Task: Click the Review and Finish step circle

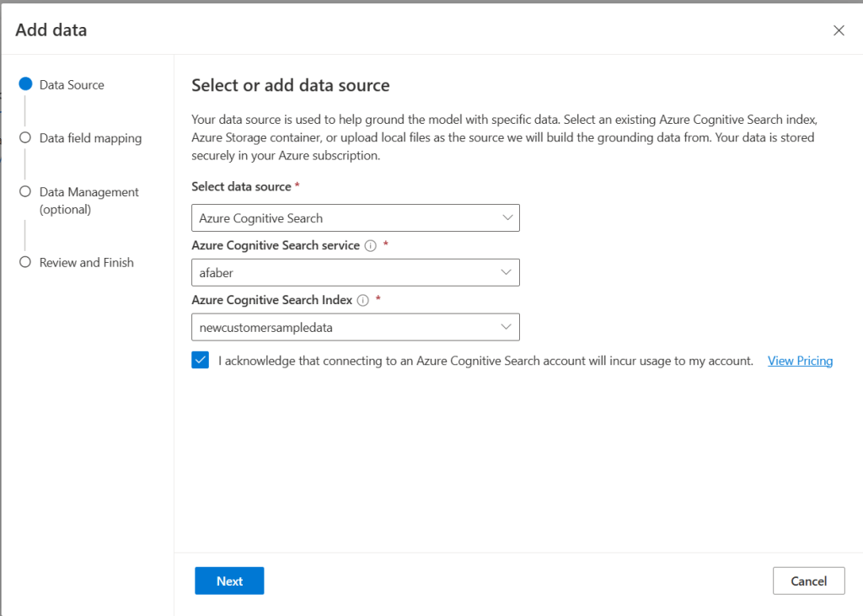Action: [25, 262]
